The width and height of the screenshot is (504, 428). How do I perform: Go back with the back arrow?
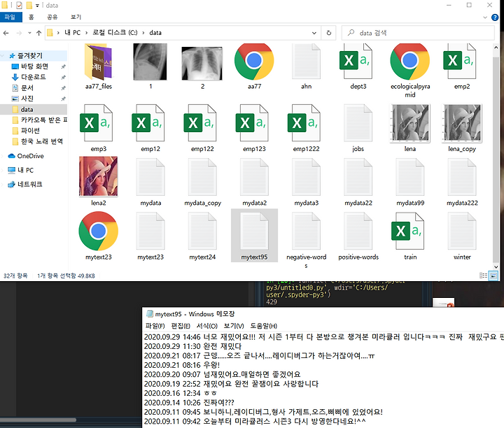[6, 33]
